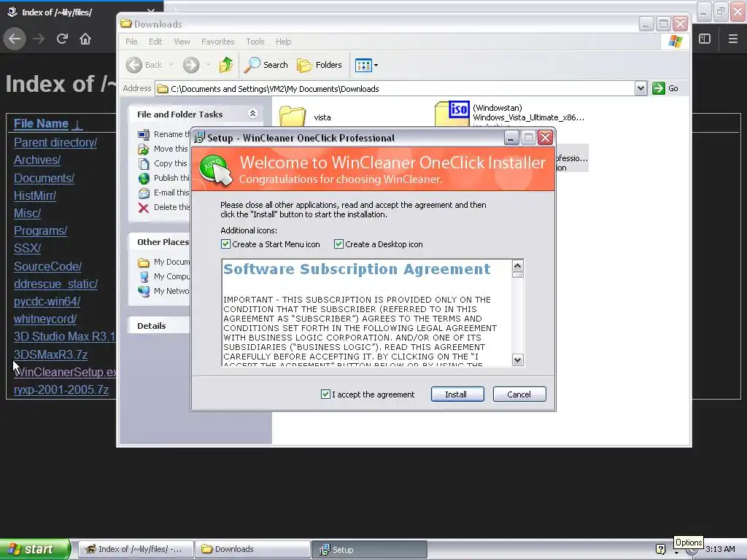
Task: Open My Documents from Other Places
Action: point(163,262)
